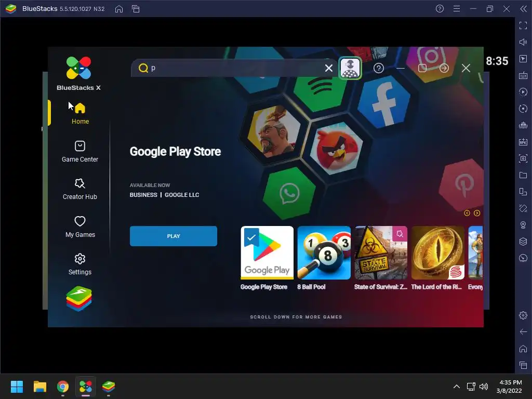Collapse the right side toolbar
The height and width of the screenshot is (399, 532).
point(523,9)
